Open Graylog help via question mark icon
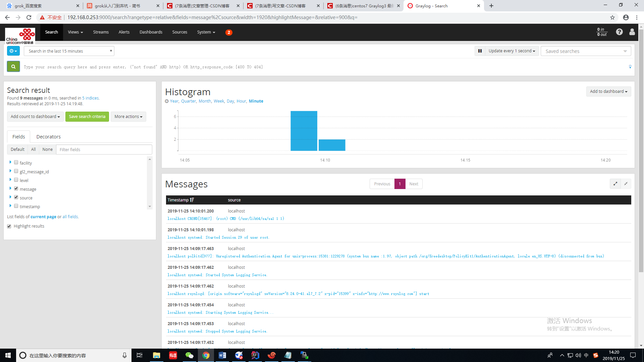This screenshot has width=644, height=362. [x=619, y=32]
